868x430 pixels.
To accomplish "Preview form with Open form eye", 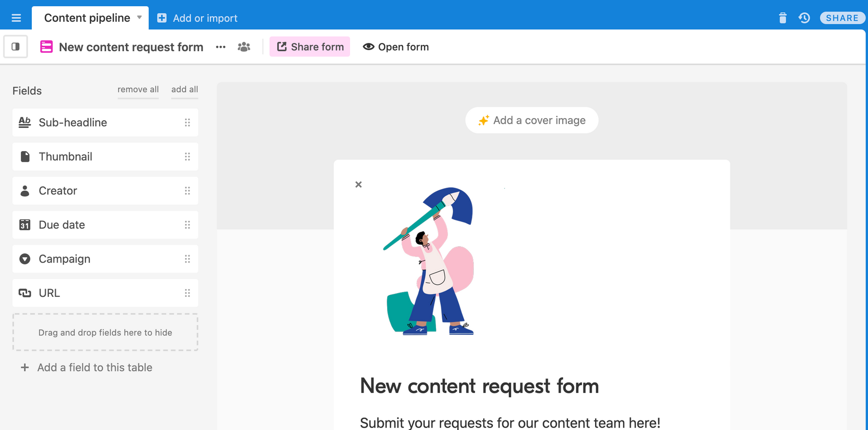I will [396, 47].
